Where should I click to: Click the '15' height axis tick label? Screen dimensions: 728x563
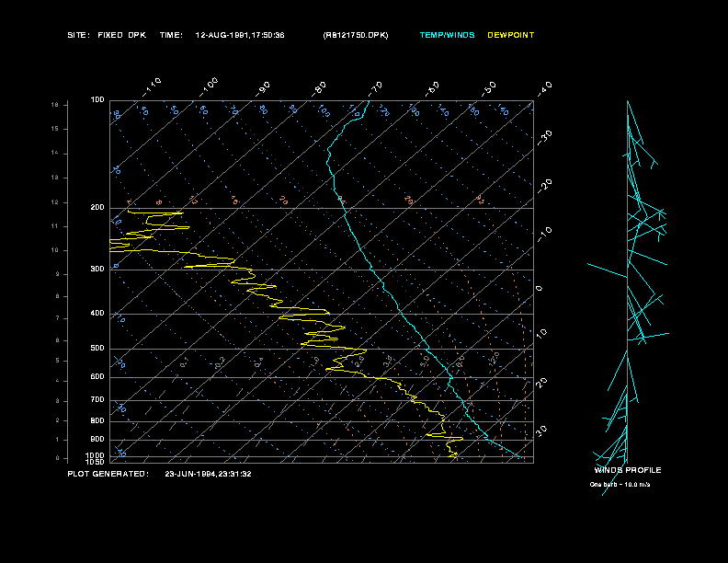pos(55,129)
